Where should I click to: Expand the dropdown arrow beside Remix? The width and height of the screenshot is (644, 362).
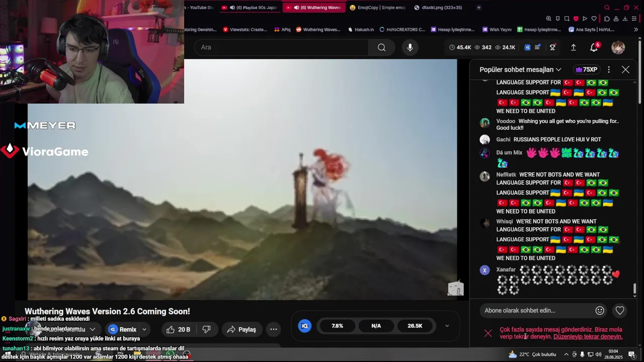click(x=144, y=329)
